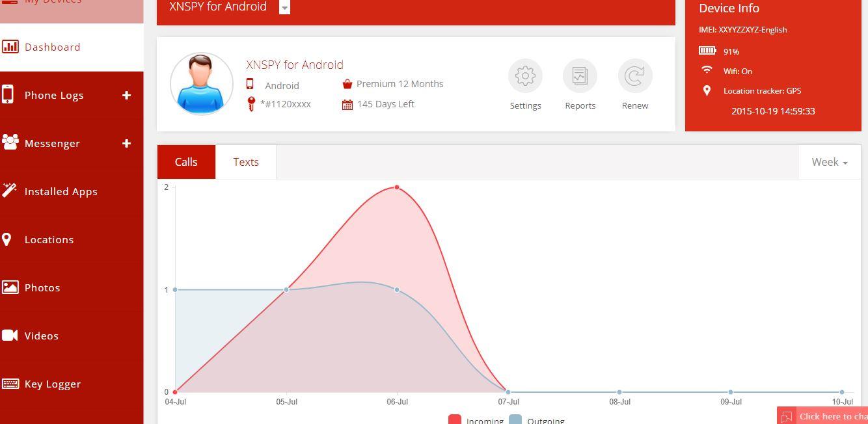
Task: Click the Settings label
Action: tap(526, 105)
